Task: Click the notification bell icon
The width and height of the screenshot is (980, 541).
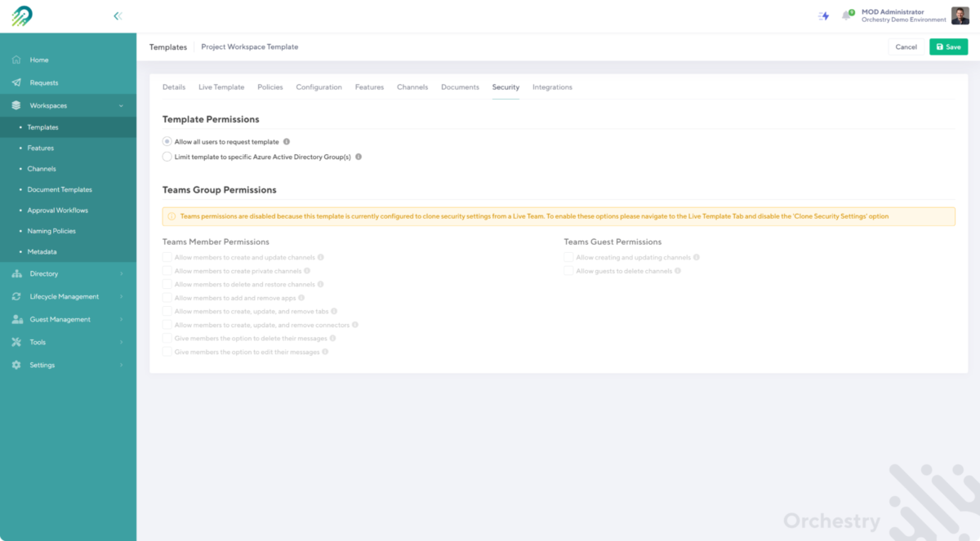Action: (x=845, y=16)
